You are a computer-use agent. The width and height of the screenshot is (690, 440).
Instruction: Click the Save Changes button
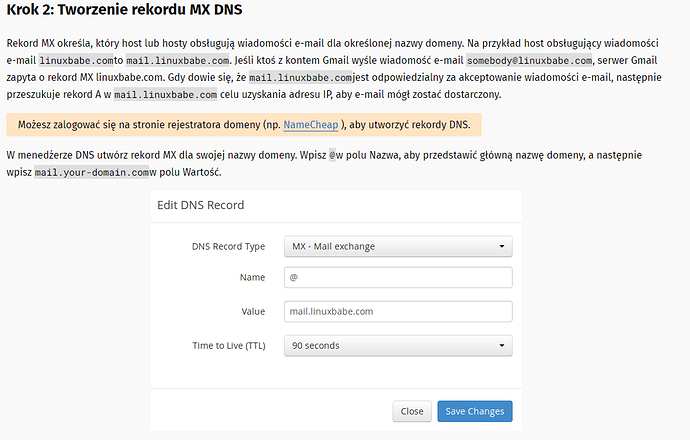[x=474, y=411]
